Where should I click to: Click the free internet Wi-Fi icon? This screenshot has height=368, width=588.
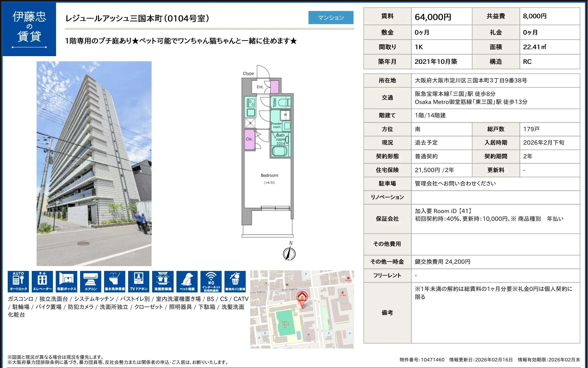[x=211, y=281]
